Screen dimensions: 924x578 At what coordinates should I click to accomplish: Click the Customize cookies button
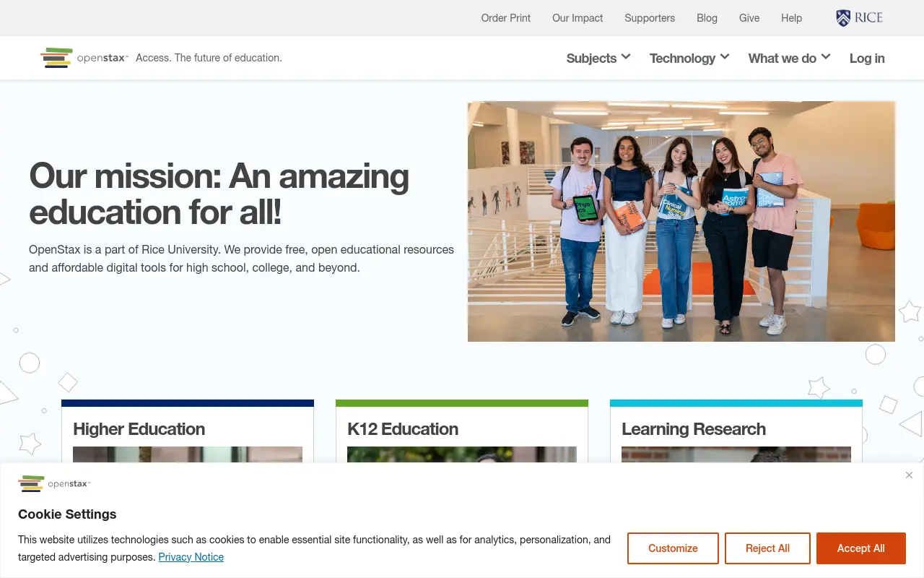tap(673, 548)
